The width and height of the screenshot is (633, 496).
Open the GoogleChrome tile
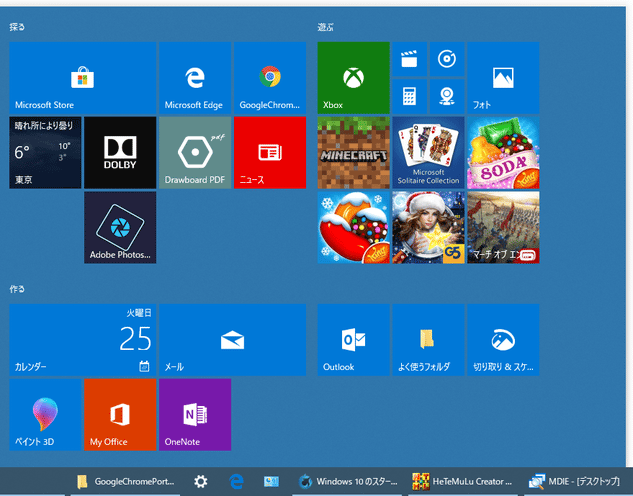270,77
